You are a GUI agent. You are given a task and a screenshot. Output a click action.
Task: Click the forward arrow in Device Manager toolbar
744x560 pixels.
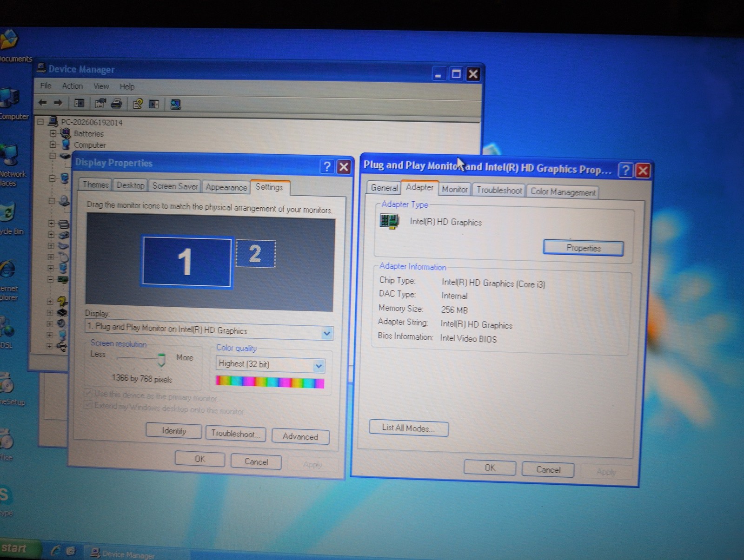click(x=58, y=103)
